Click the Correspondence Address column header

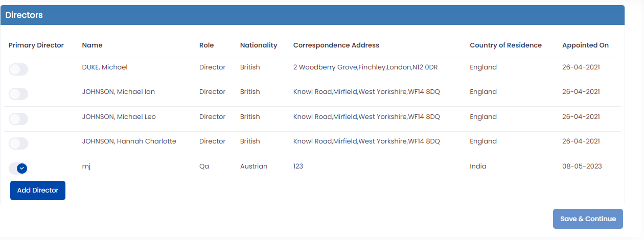336,45
